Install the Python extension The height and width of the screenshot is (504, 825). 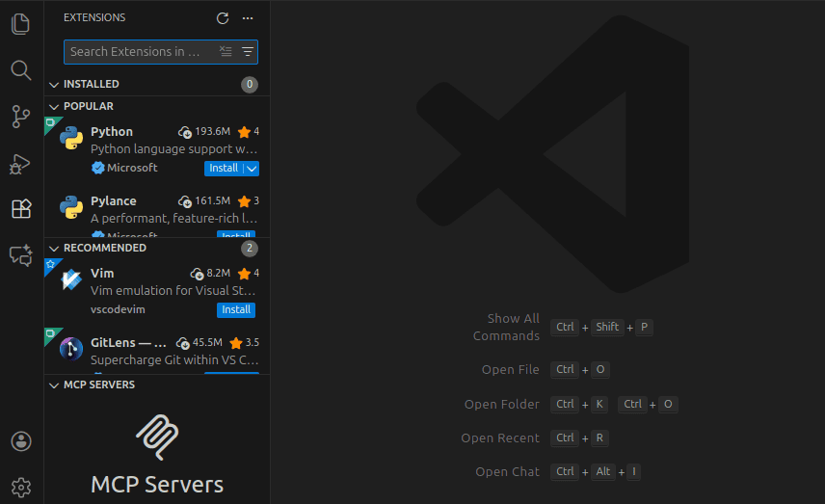[224, 169]
